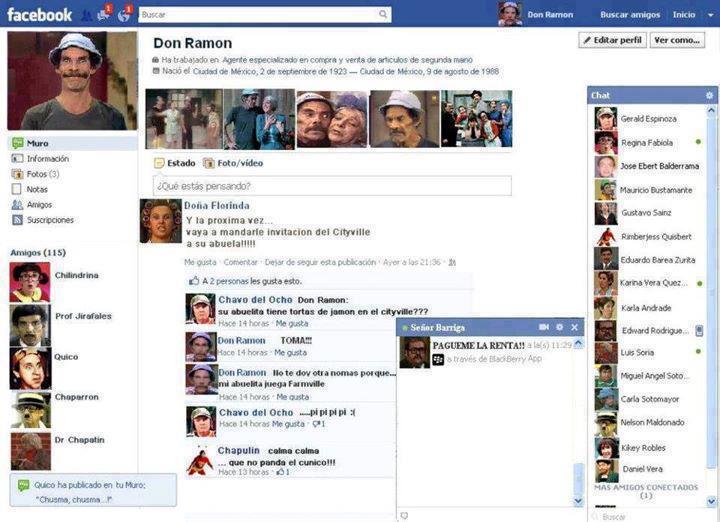
Task: Open the notifications globe icon
Action: click(x=124, y=14)
